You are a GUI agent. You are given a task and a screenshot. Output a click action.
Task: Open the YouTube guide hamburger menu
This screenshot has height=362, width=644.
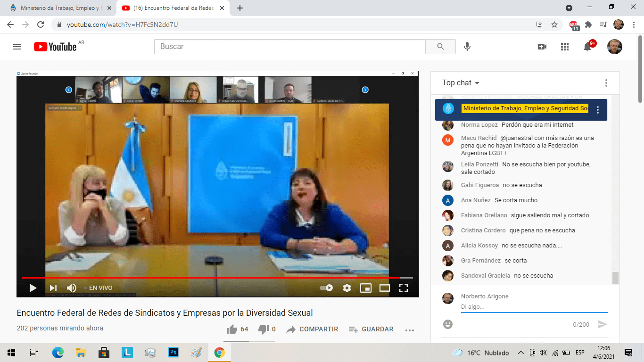(x=17, y=47)
